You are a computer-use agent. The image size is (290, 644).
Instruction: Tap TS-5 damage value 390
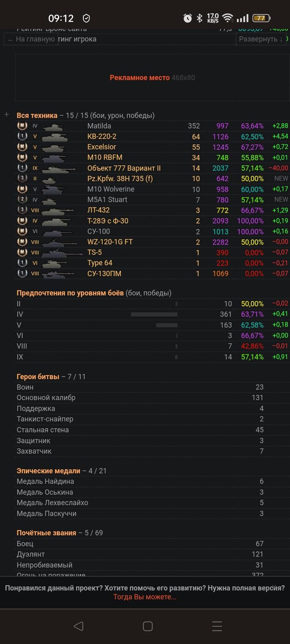click(x=222, y=252)
